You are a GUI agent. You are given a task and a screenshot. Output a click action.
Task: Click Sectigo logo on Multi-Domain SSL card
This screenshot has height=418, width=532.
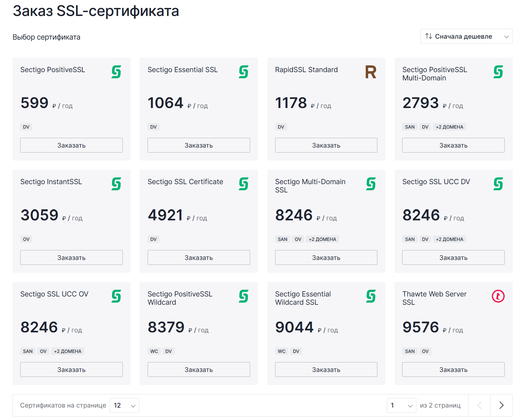(371, 184)
